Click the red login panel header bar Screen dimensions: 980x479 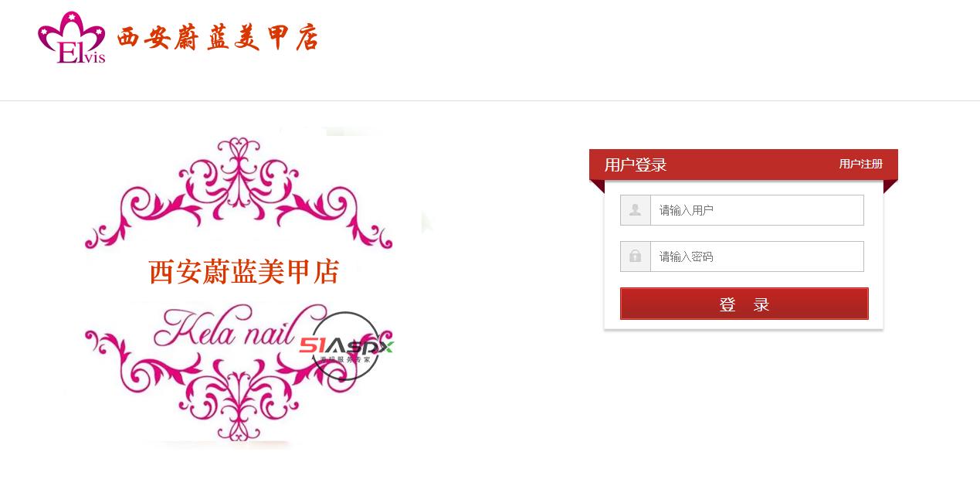pos(744,165)
